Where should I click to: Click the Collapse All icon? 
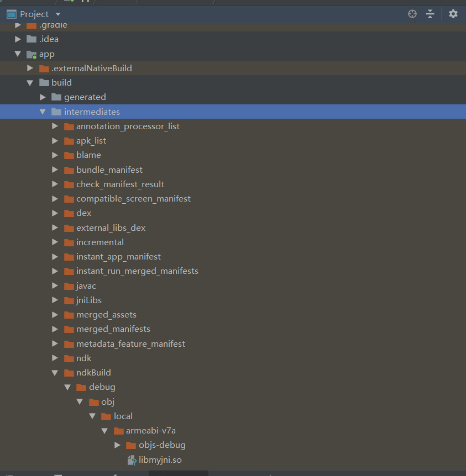point(430,14)
